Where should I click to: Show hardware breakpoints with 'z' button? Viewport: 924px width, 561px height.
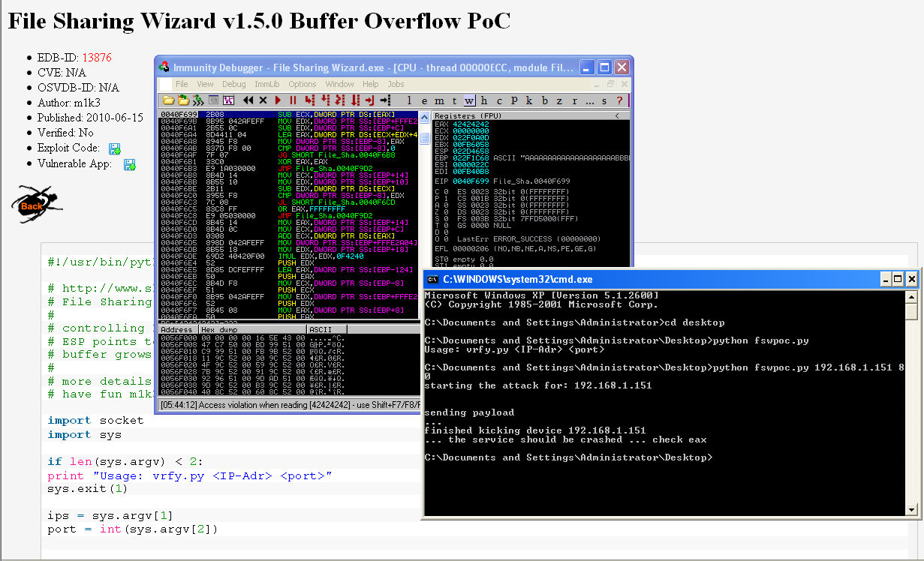click(559, 100)
